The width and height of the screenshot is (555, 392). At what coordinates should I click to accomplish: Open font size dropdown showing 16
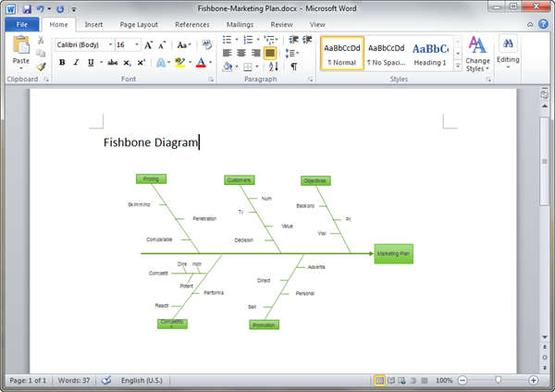tap(137, 44)
